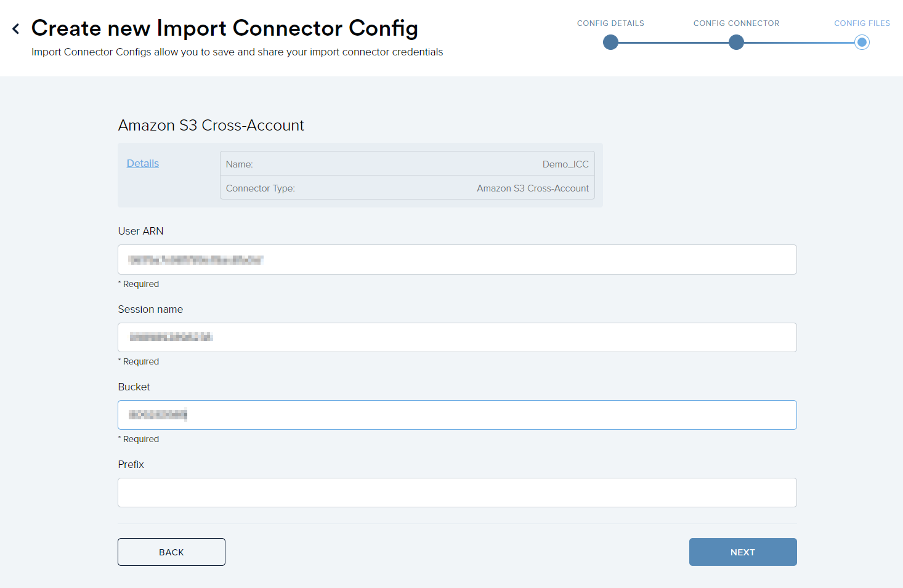Focus the Session name input field
Screen dimensions: 903x588
[457, 337]
